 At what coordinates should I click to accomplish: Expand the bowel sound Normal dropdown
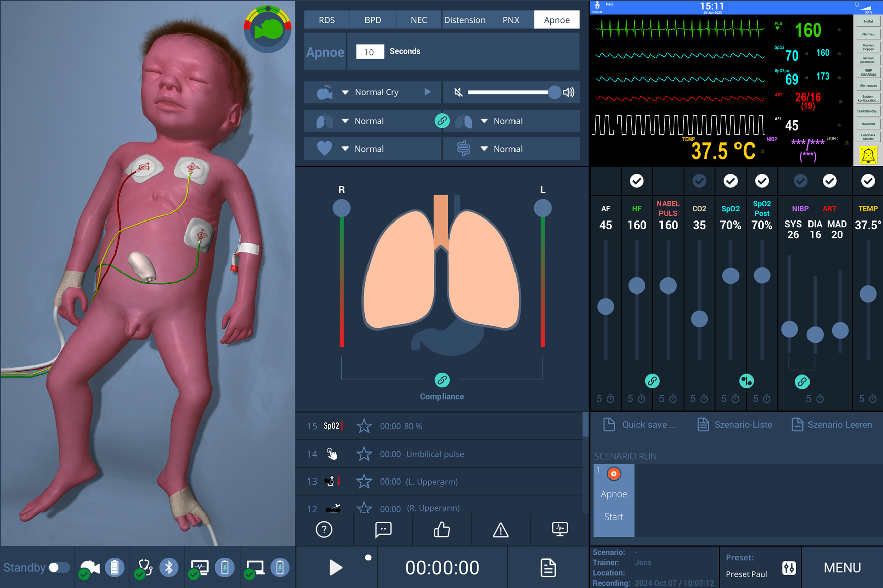click(484, 149)
